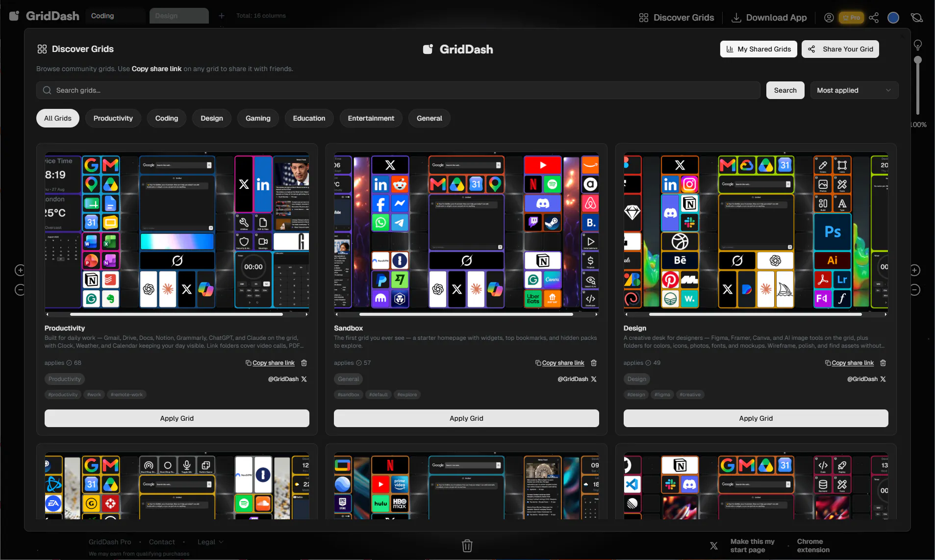935x560 pixels.
Task: Click the plus circle on the left edge
Action: pos(20,270)
